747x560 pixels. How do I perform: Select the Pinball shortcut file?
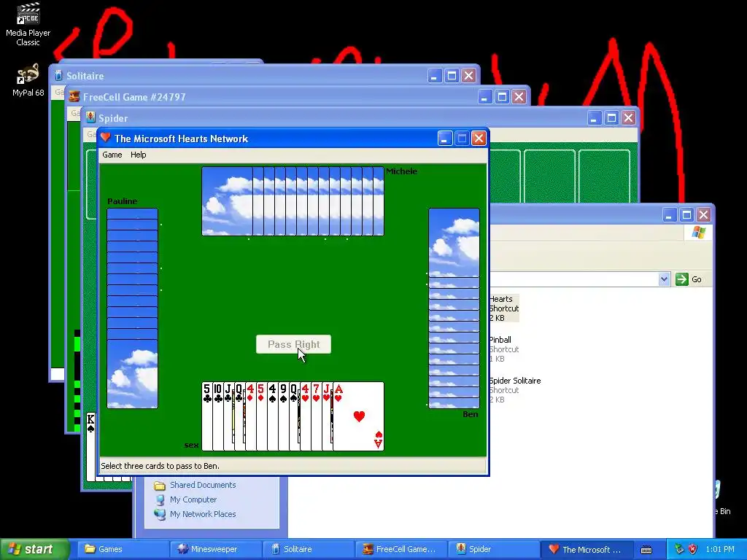tap(503, 349)
